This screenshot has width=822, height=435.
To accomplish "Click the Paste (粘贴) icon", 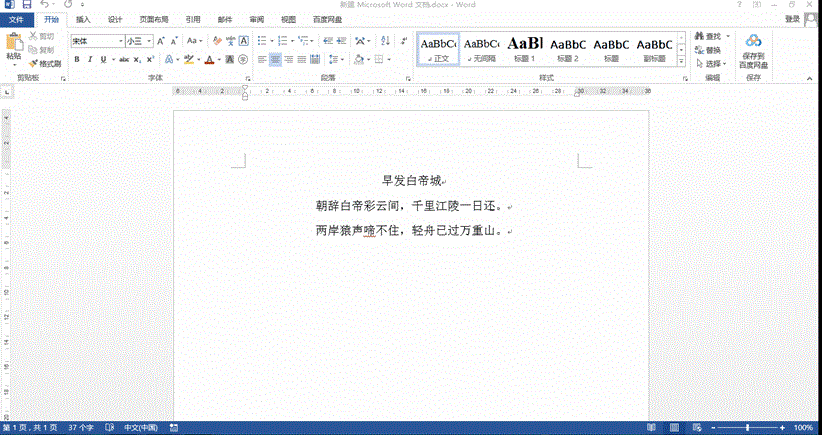I will point(13,43).
